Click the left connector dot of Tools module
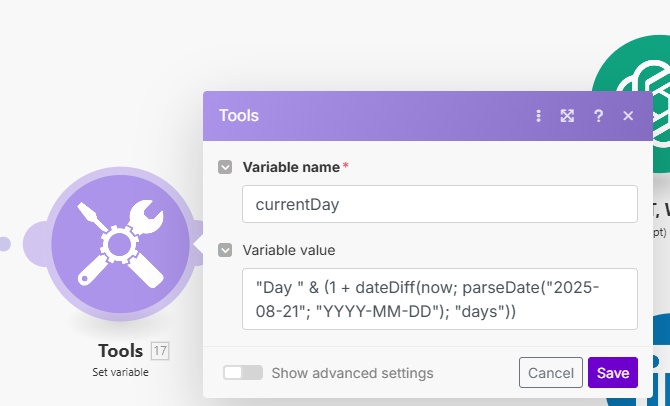Screen dimensions: 670x406 pyautogui.click(x=5, y=243)
